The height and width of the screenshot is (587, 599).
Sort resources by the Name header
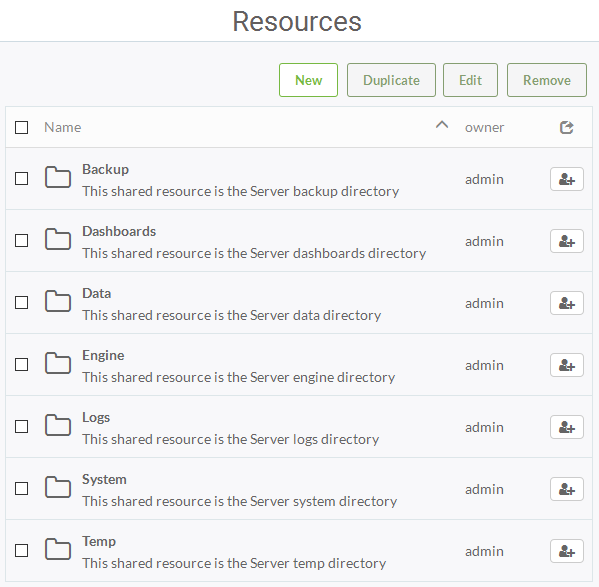63,127
